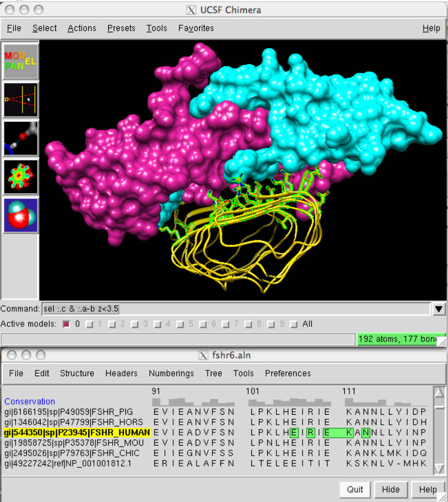Click the ball-and-stick molecule icon
Viewport: 448px width, 502px height.
click(x=20, y=139)
